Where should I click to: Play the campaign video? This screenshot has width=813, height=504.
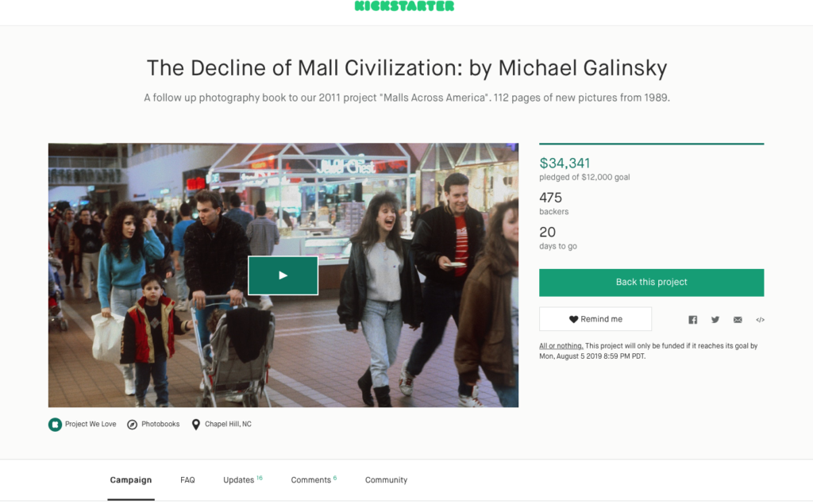(283, 275)
